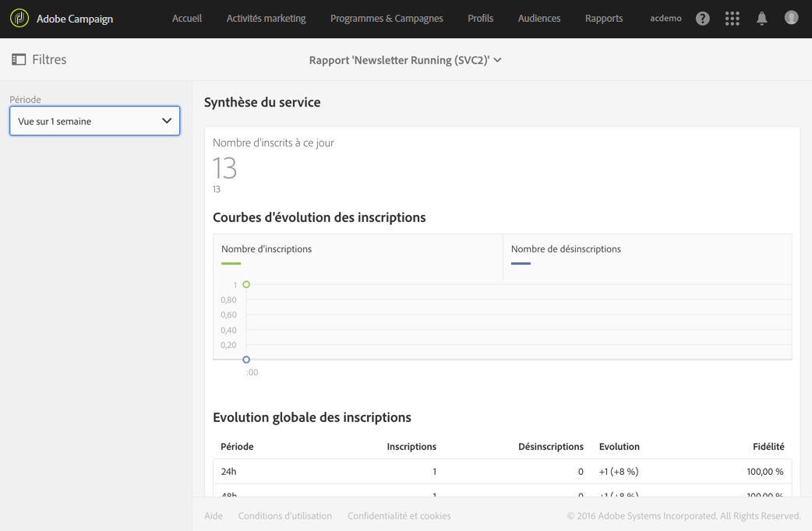The width and height of the screenshot is (812, 531).
Task: Open the report title dropdown chevron
Action: 498,60
